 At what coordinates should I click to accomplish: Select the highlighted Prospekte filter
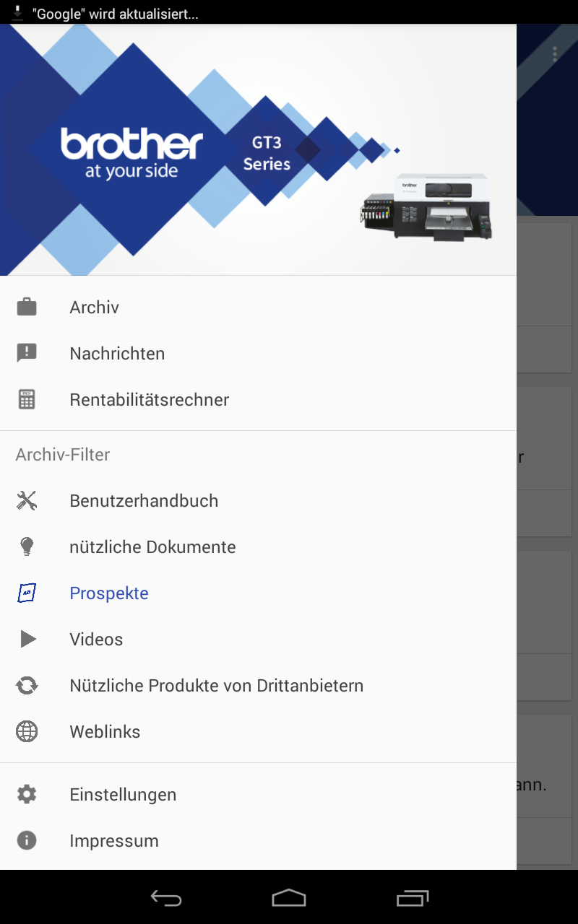click(x=258, y=593)
